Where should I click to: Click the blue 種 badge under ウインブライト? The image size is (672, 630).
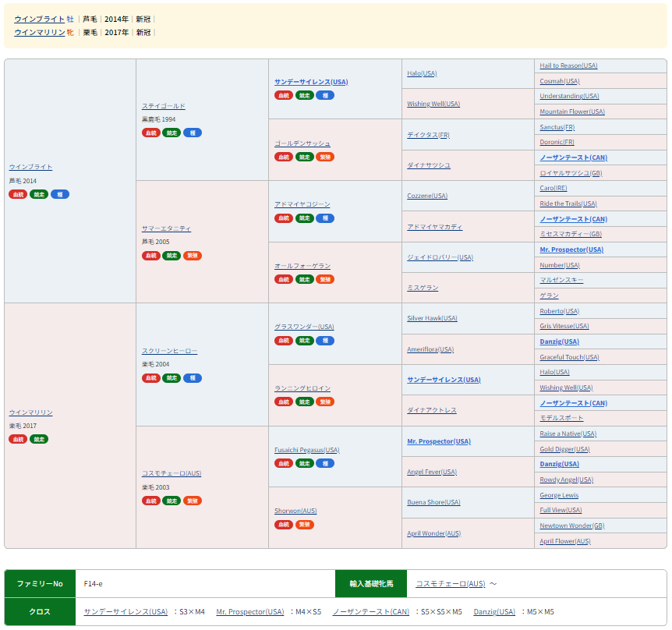click(60, 195)
